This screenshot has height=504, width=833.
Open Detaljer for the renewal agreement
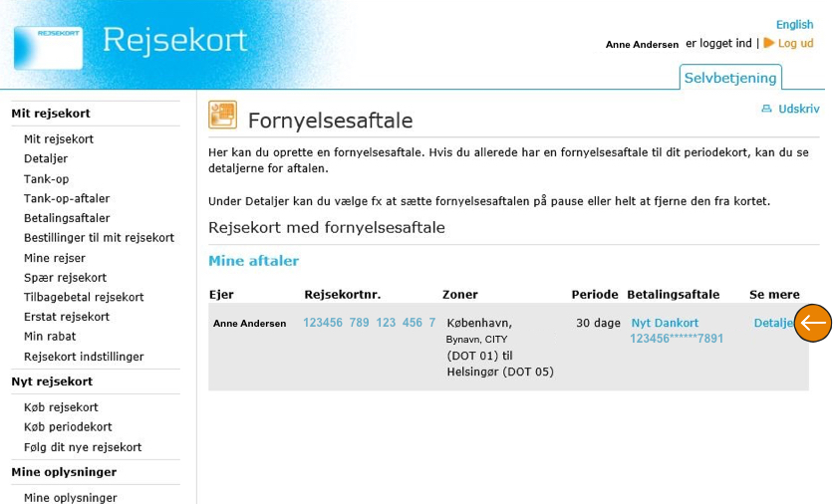point(772,323)
